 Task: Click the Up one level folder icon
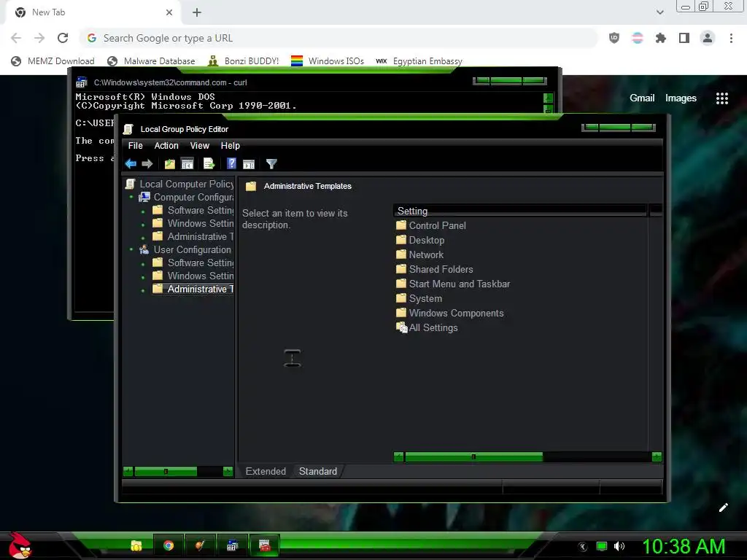pyautogui.click(x=169, y=164)
